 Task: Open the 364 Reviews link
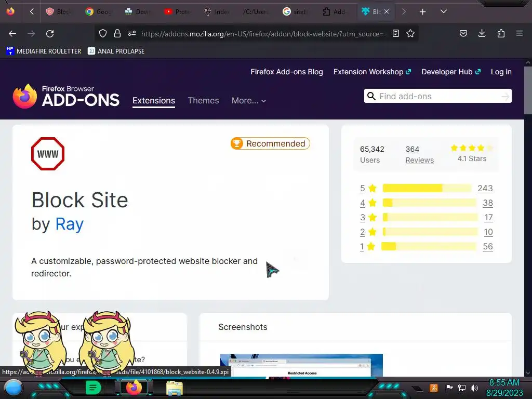point(419,154)
